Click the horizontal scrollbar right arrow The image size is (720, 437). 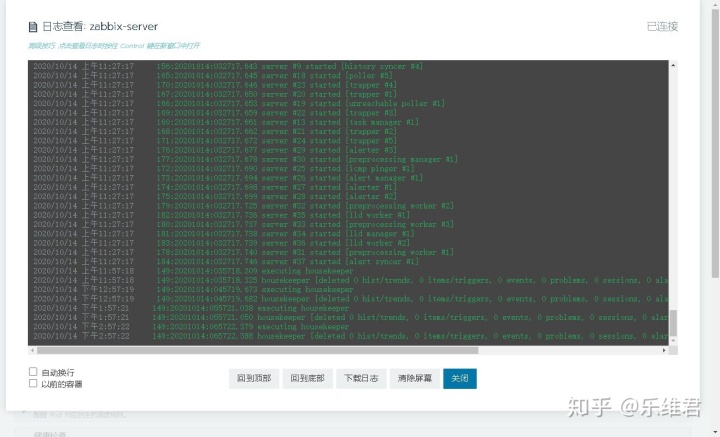click(x=664, y=350)
